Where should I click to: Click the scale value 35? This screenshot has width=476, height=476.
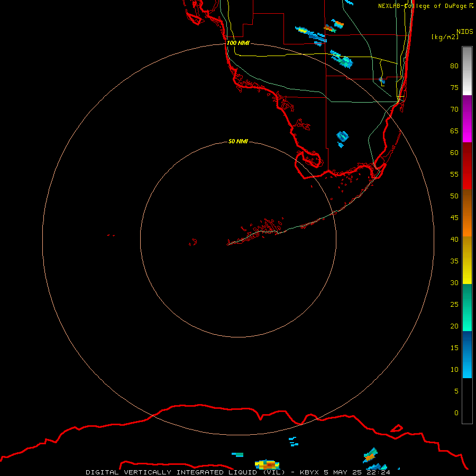coord(454,261)
